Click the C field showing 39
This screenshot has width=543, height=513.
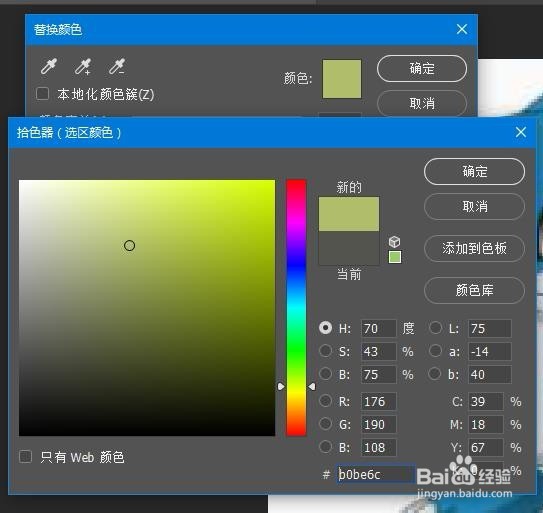(486, 401)
